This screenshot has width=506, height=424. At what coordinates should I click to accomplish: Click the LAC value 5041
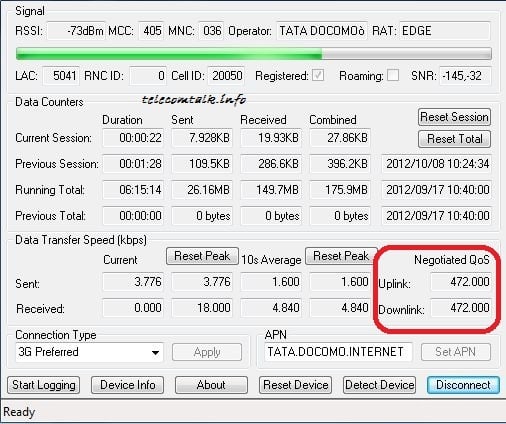point(61,76)
